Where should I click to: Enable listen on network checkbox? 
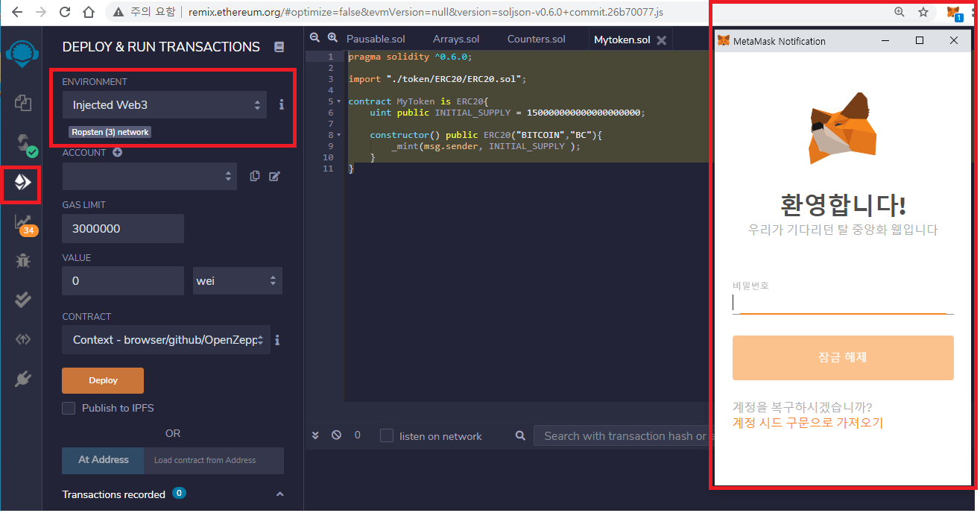(x=387, y=435)
